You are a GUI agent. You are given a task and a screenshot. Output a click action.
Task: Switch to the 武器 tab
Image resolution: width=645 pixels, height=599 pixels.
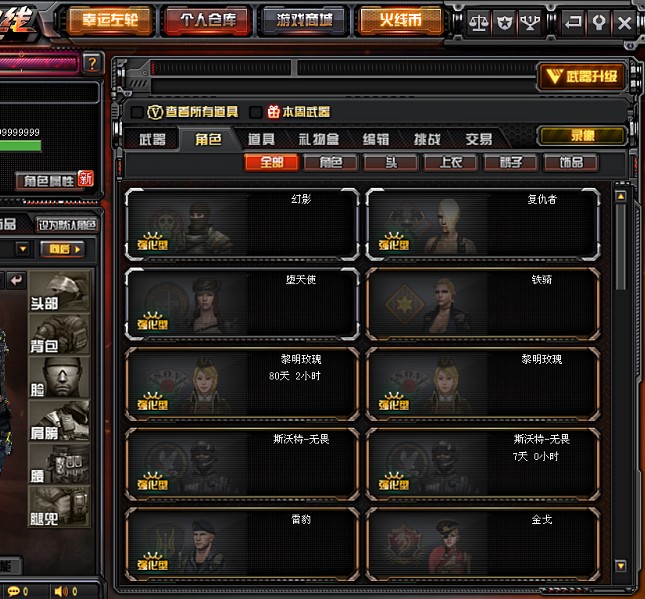coord(152,139)
